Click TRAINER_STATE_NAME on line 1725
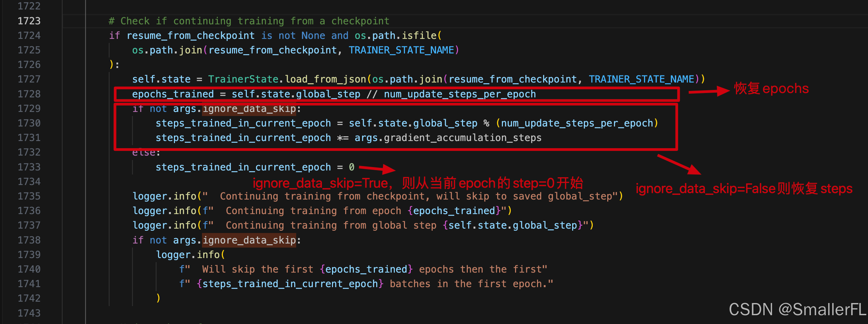The height and width of the screenshot is (324, 868). 402,50
